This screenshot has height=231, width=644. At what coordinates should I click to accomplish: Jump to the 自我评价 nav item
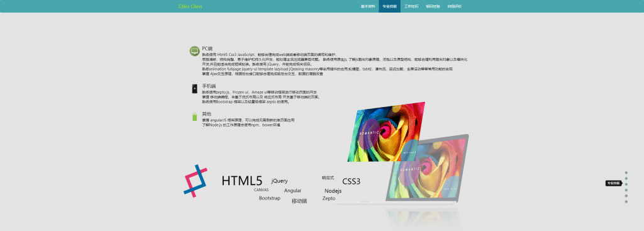coord(454,6)
